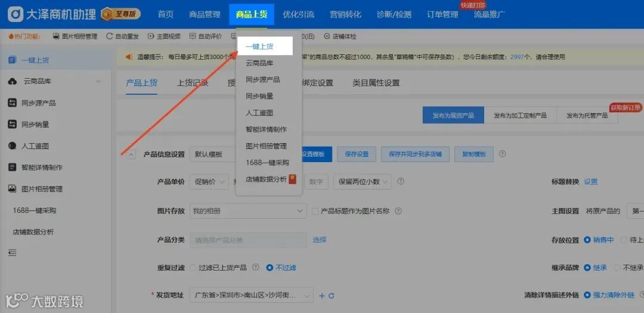Click the 保存设置 button
This screenshot has height=313, width=644.
pyautogui.click(x=357, y=154)
